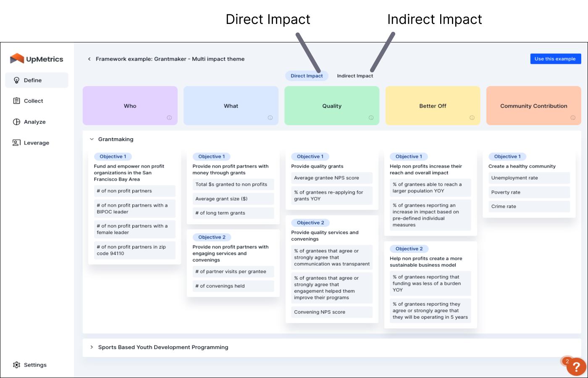Expand Sports Based Youth Development Programming
This screenshot has width=588, height=378.
pos(92,347)
